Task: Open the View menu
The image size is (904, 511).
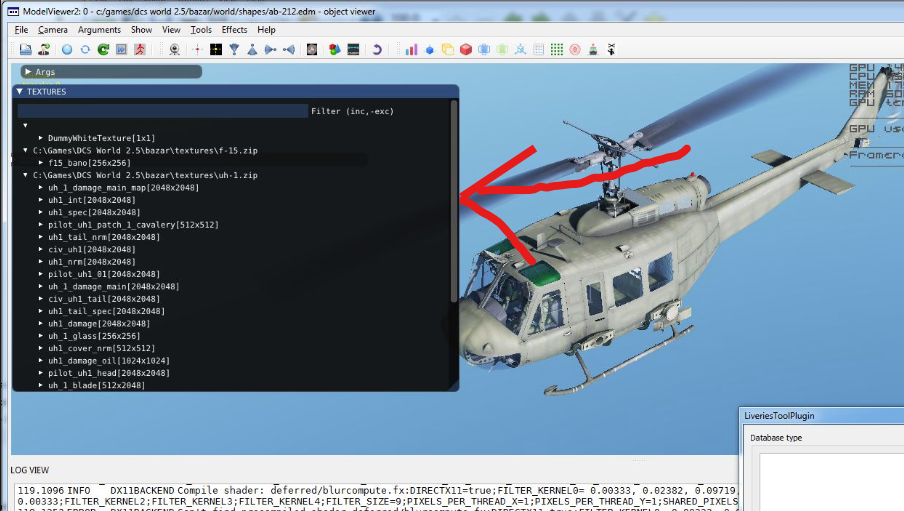Action: [x=171, y=29]
